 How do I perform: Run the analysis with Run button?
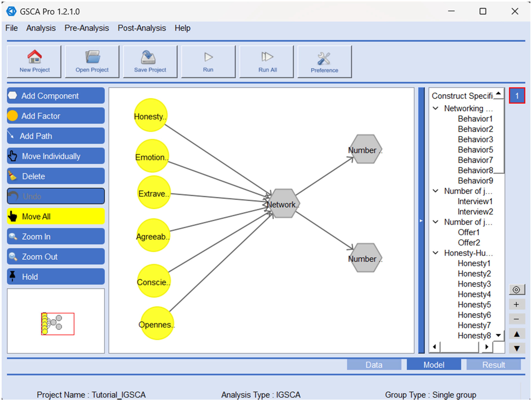coord(208,62)
